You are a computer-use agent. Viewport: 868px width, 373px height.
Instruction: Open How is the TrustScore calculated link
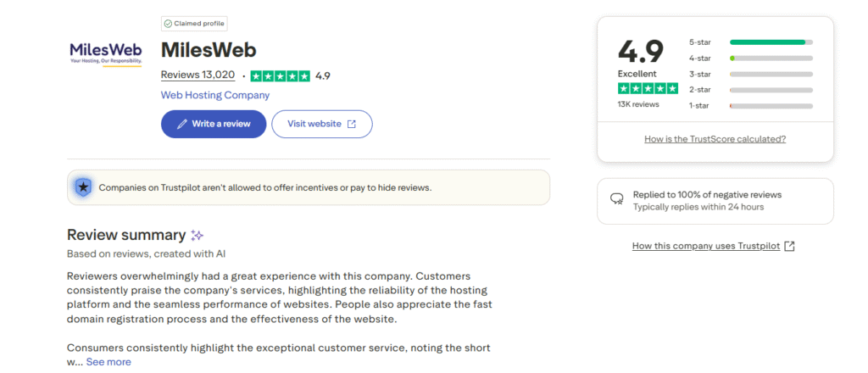[715, 139]
